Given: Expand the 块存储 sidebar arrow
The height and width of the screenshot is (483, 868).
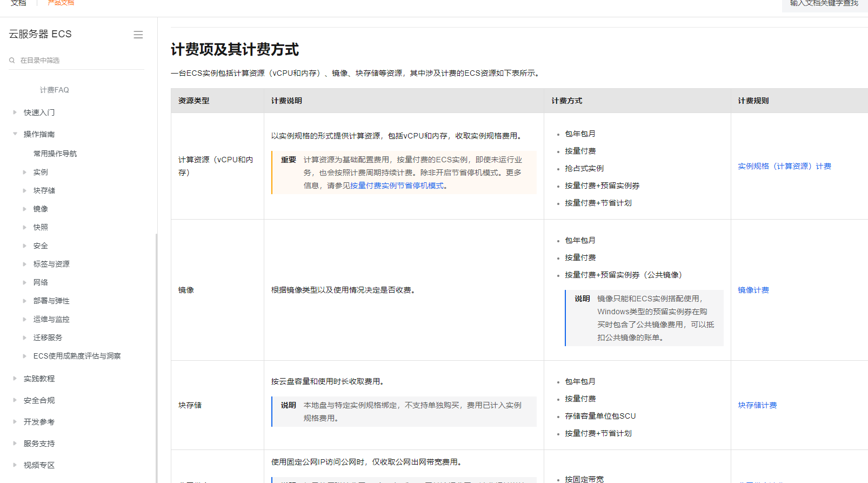Looking at the screenshot, I should pyautogui.click(x=24, y=190).
